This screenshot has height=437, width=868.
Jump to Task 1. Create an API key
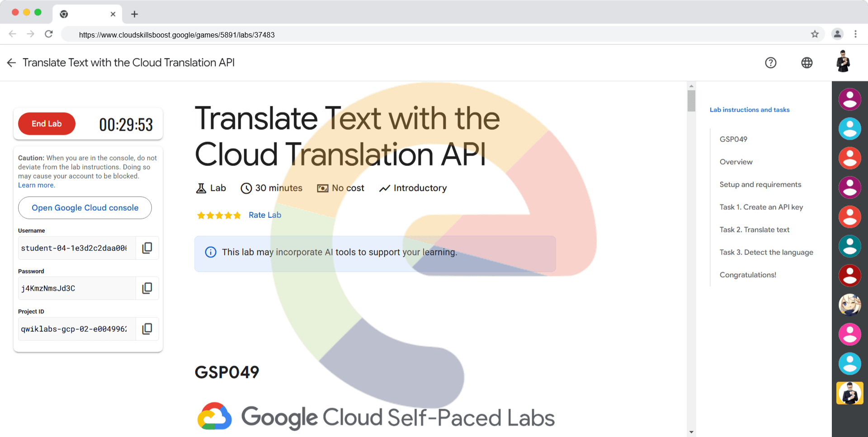[761, 207]
